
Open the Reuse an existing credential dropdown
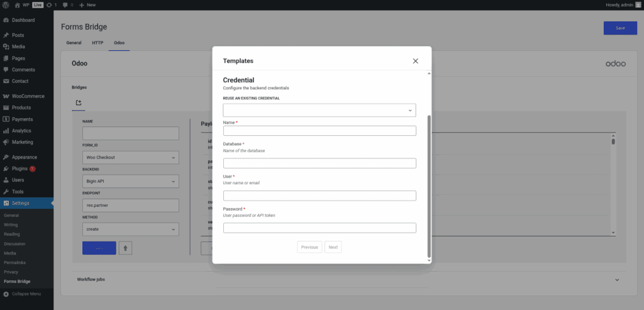click(x=319, y=110)
